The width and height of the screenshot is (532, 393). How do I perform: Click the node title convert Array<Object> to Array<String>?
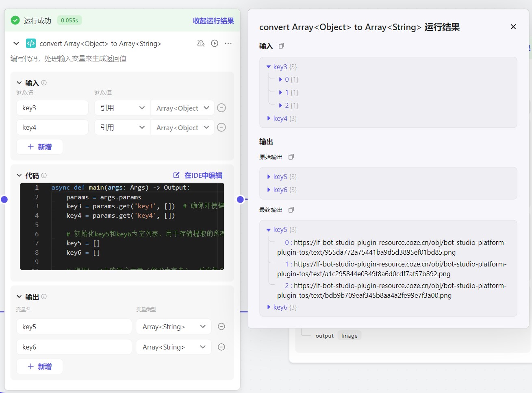tap(100, 44)
